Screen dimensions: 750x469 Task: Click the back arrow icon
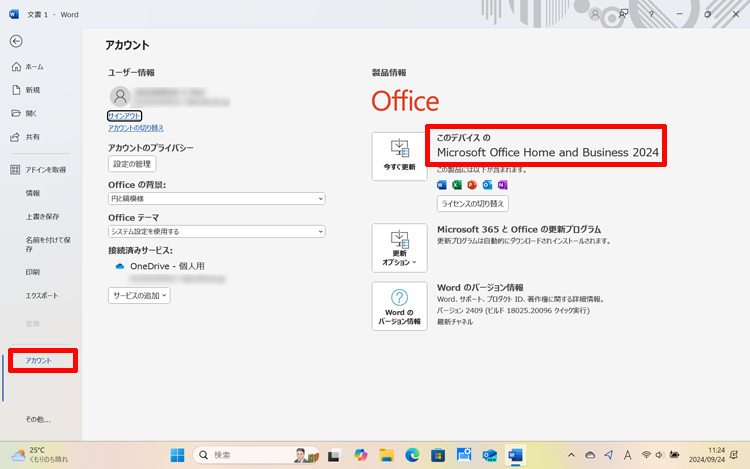16,41
